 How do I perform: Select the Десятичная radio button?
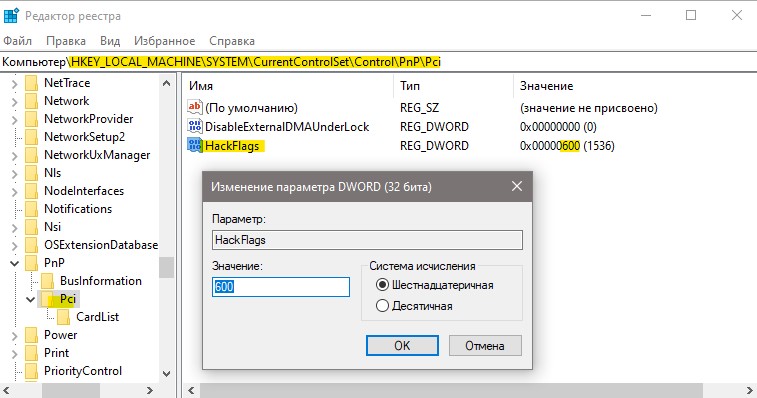coord(382,306)
